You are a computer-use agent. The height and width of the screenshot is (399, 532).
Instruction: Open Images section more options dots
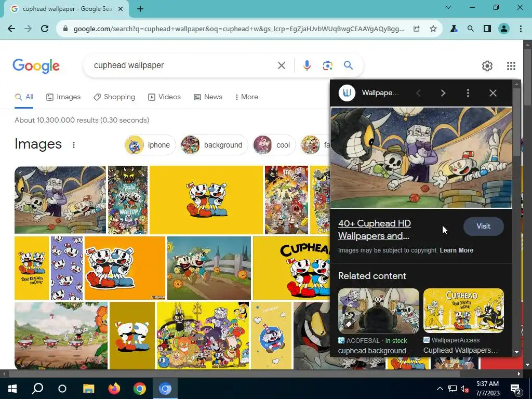click(x=74, y=145)
